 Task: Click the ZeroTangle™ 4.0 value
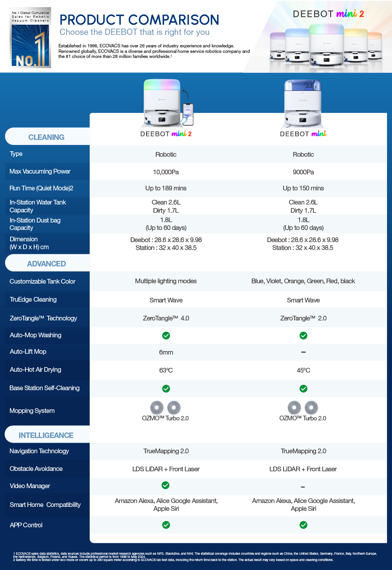point(166,318)
